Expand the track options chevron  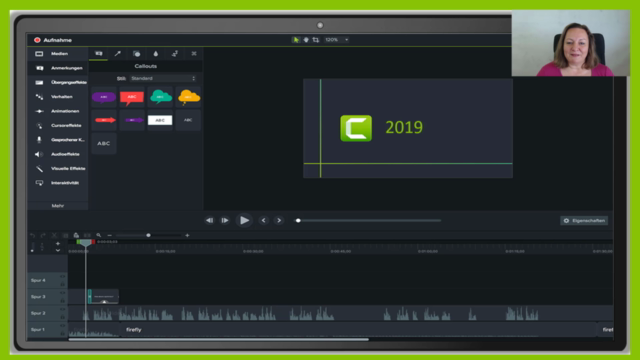58,250
